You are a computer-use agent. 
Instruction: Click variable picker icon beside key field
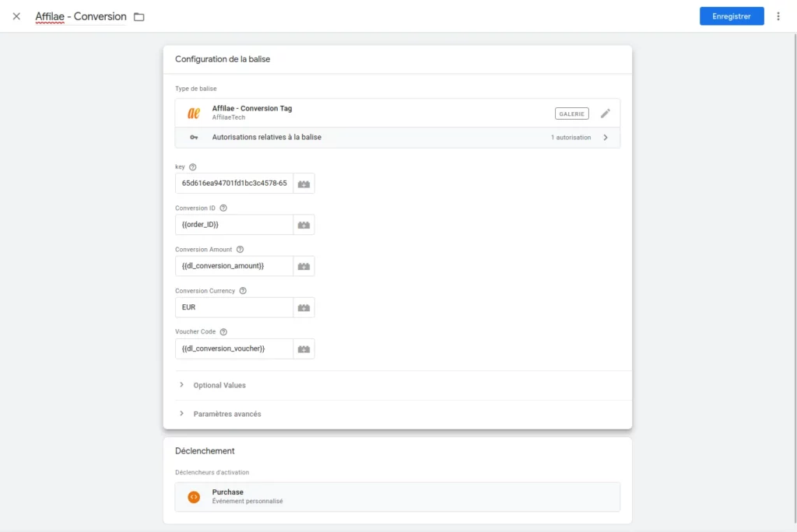pyautogui.click(x=304, y=184)
